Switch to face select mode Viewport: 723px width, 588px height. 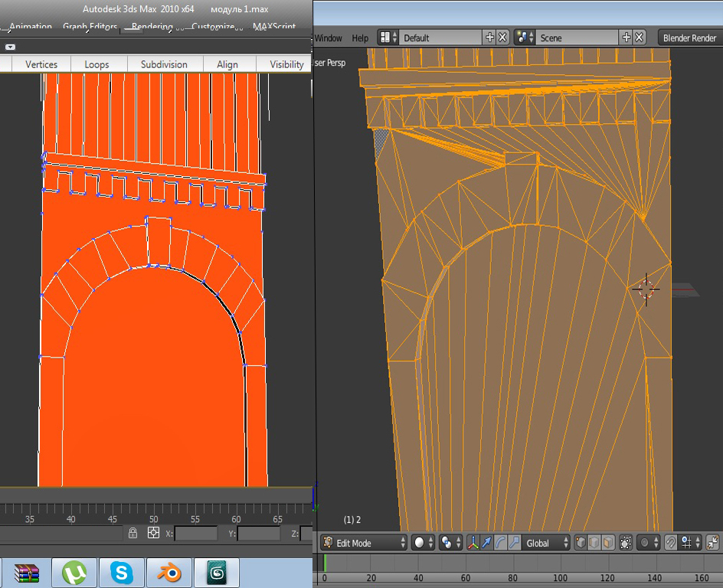pos(608,543)
